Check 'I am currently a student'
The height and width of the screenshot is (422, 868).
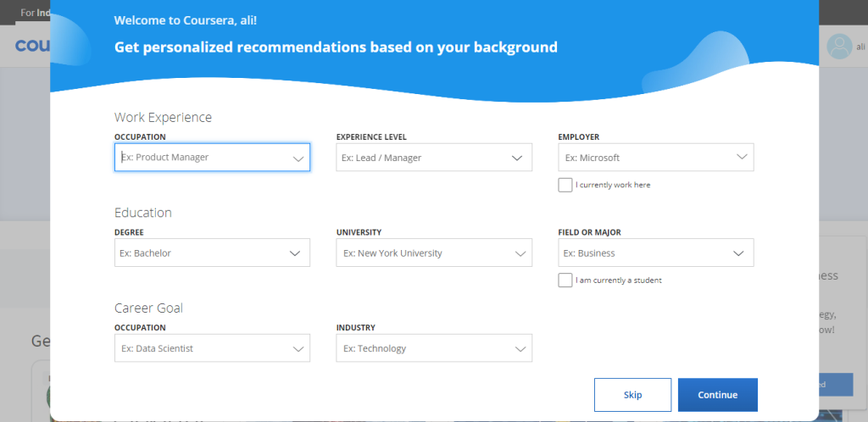565,280
